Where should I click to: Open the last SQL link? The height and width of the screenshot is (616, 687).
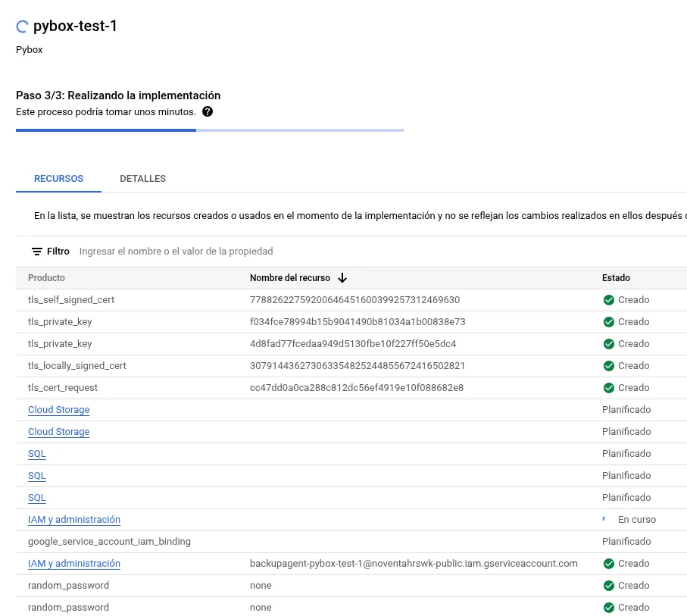pyautogui.click(x=37, y=498)
